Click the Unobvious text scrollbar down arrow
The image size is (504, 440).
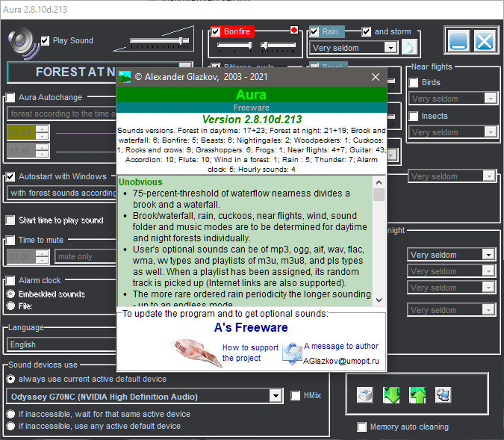379,299
